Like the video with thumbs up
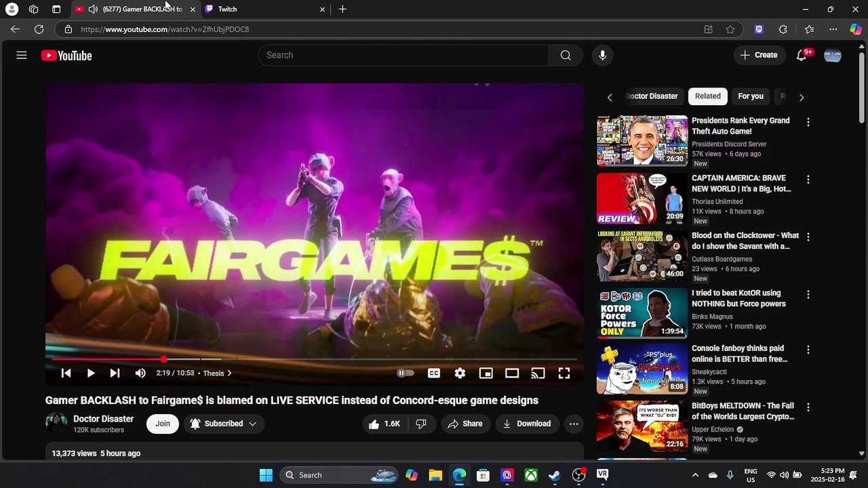The height and width of the screenshot is (488, 868). [x=384, y=424]
